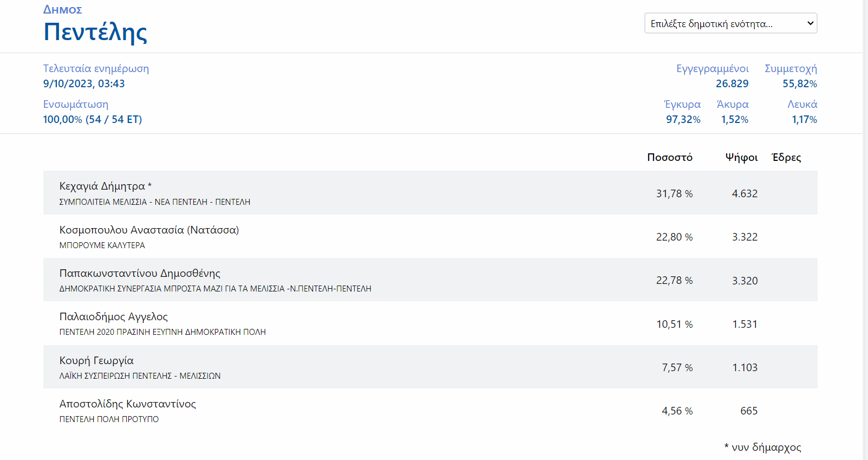Click the 'Τελευταία ενημέρωση' label
Screen dimensions: 868x460
pos(96,69)
